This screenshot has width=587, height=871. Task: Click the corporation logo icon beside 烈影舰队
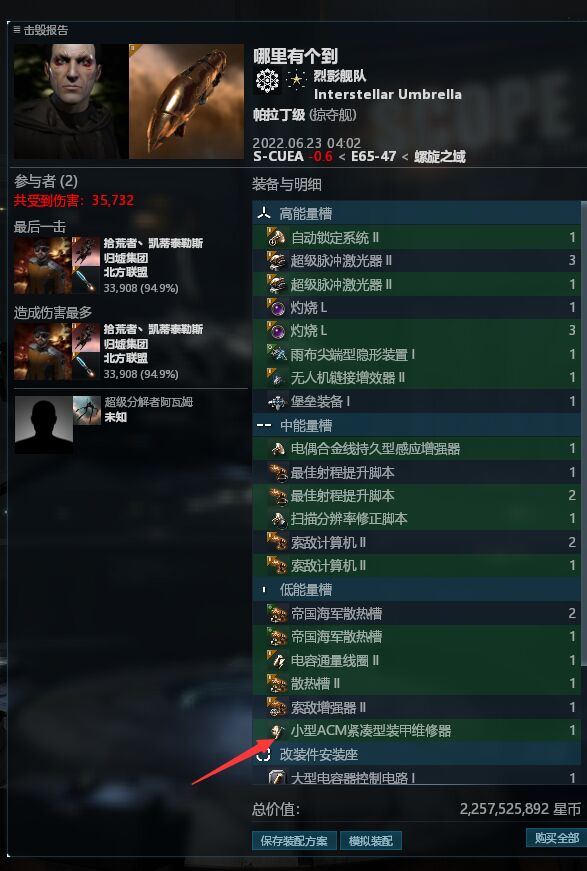(x=267, y=81)
